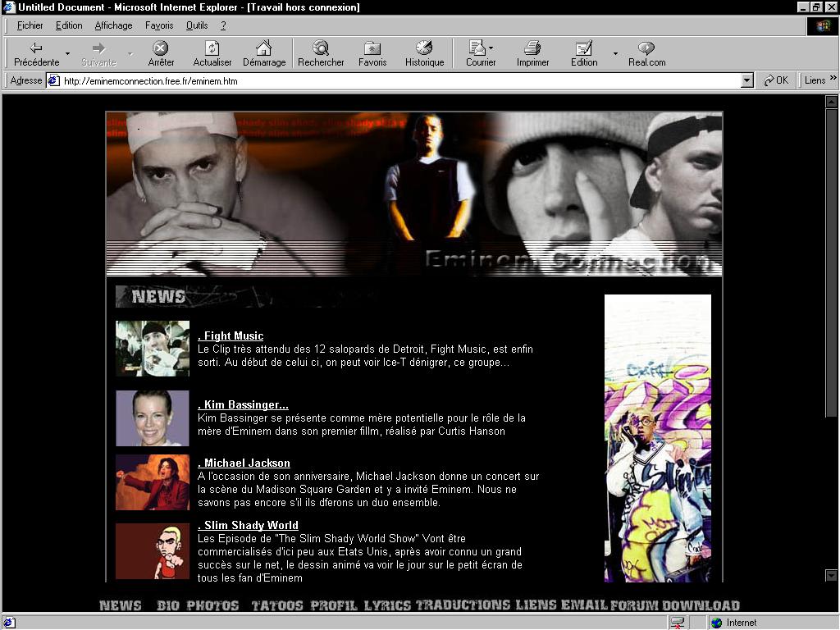
Task: Open the BIO page in bottom navigation
Action: pos(167,605)
